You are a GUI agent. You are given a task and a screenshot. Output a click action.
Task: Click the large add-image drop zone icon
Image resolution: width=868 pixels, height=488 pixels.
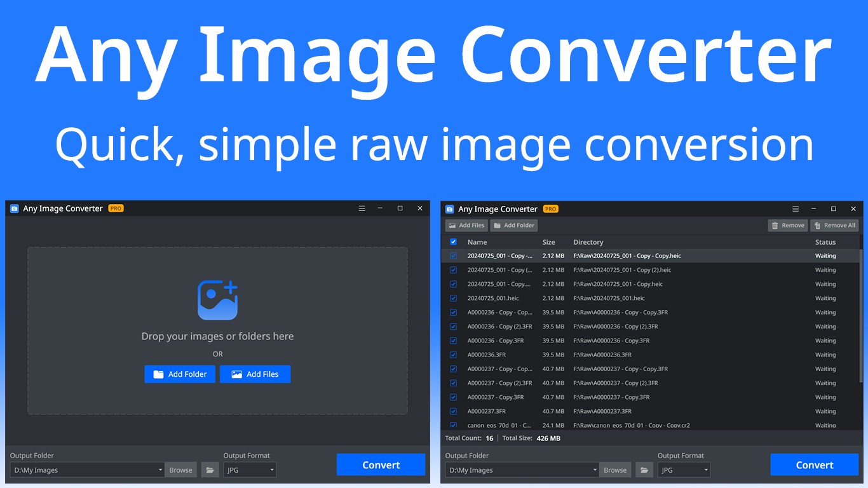point(217,300)
